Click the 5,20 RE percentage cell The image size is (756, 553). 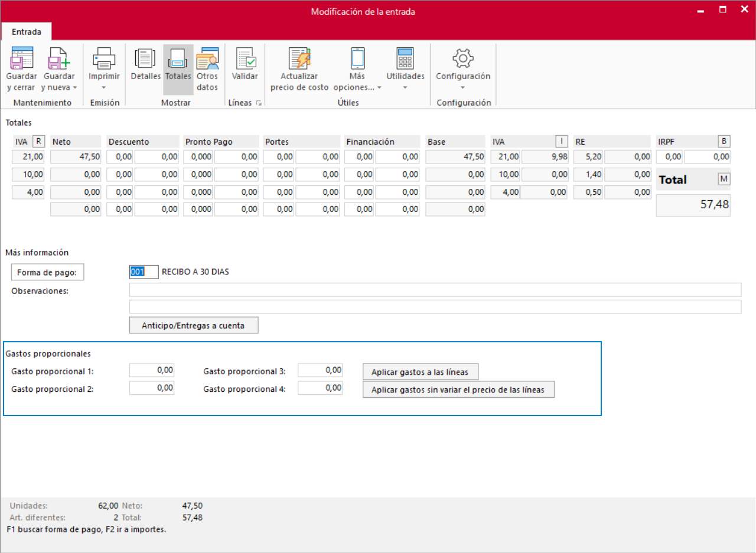click(588, 157)
